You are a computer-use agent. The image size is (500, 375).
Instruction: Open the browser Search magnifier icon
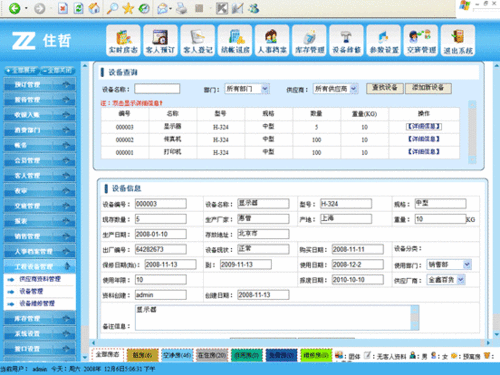point(112,8)
